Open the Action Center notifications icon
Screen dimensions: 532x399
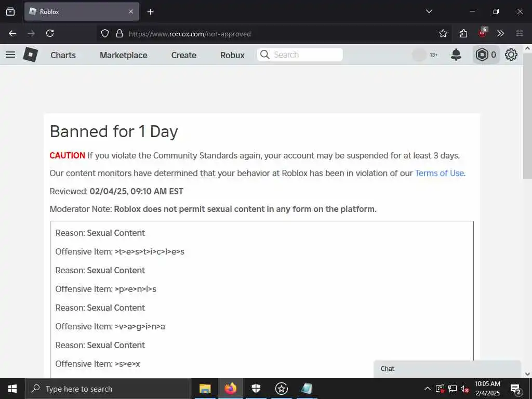pyautogui.click(x=516, y=389)
